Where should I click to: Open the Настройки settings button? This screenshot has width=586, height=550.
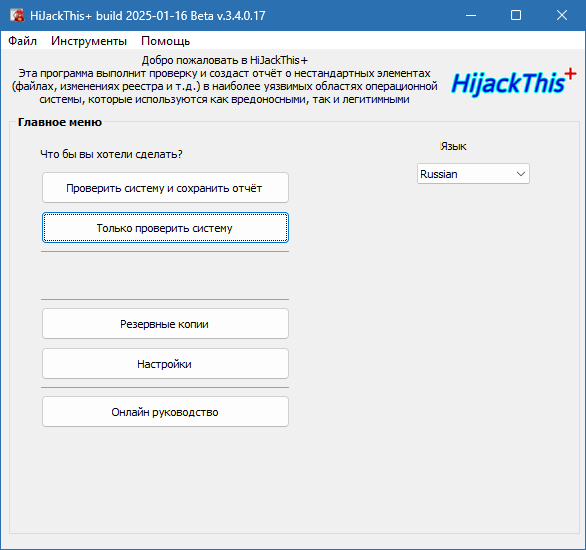pyautogui.click(x=165, y=364)
